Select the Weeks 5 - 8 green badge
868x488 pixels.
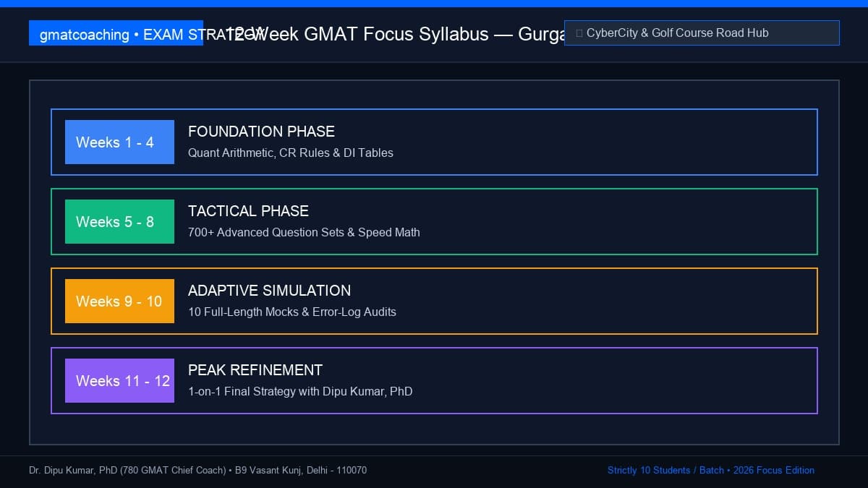pos(119,222)
